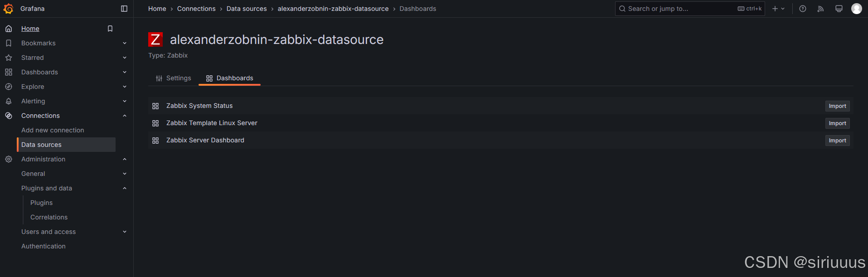Click the Connections breadcrumb link
Viewport: 868px width, 277px height.
(x=196, y=9)
